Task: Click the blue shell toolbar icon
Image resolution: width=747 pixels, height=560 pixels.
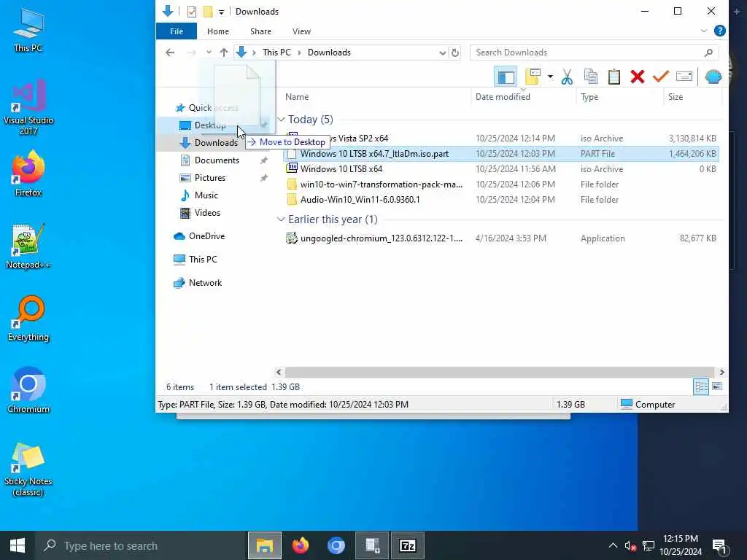Action: (713, 77)
